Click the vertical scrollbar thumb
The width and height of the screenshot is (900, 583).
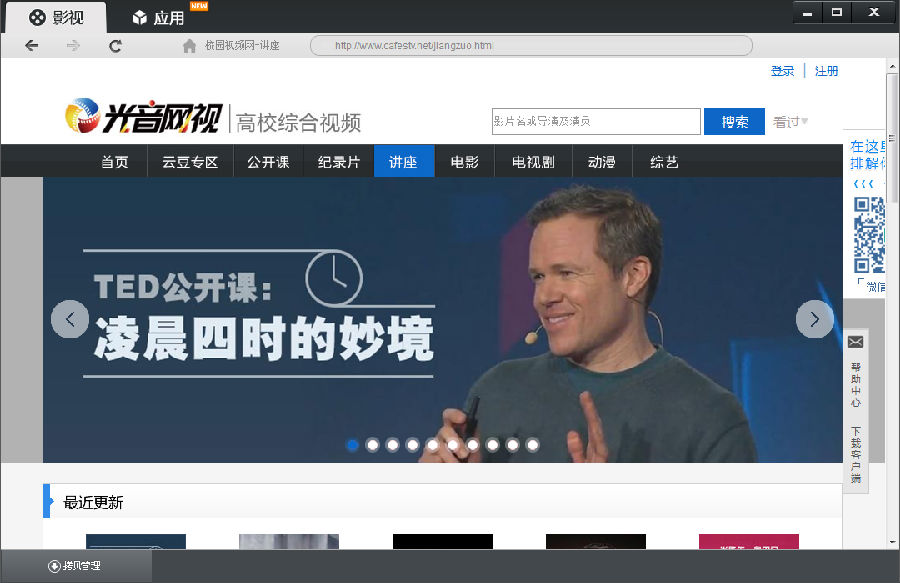pyautogui.click(x=893, y=138)
